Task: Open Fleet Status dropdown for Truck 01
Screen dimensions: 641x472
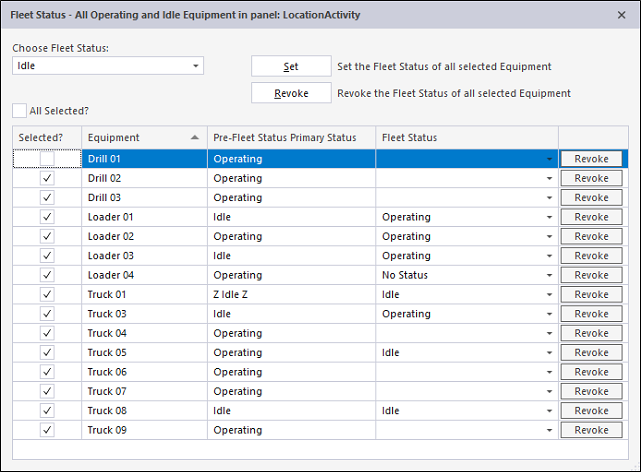Action: click(549, 294)
